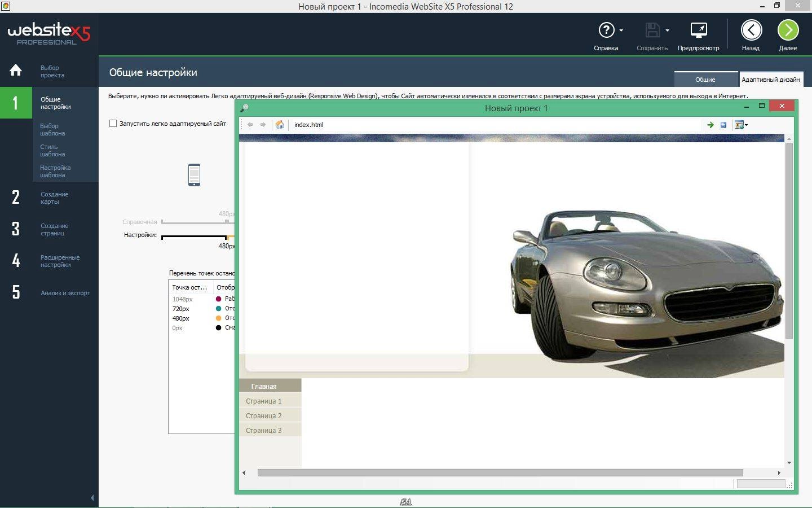This screenshot has height=508, width=812.
Task: Click scroll-down arrow of preview vertical scrollbar
Action: (789, 463)
